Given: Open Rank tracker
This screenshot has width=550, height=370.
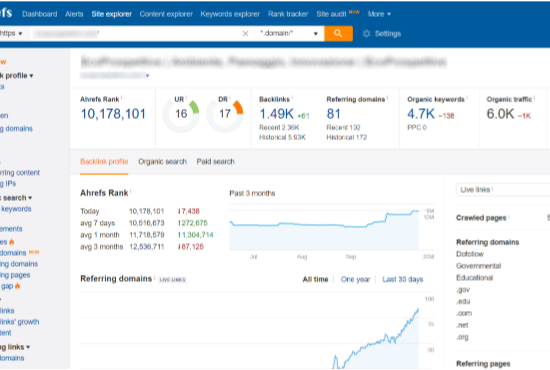Looking at the screenshot, I should click(x=288, y=14).
